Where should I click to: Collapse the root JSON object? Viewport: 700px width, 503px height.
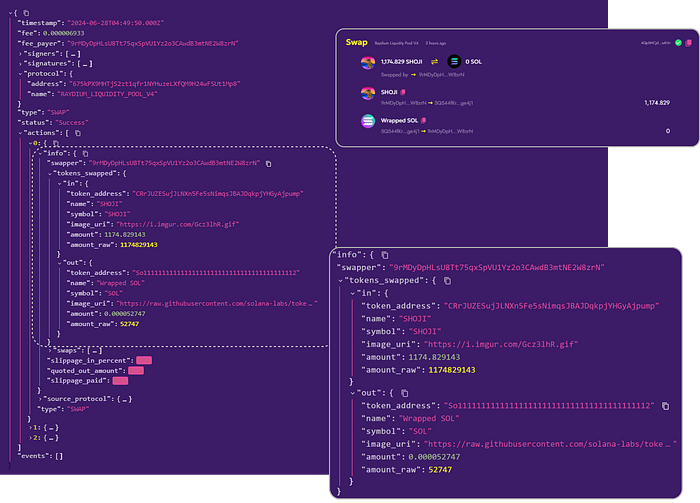(x=11, y=13)
